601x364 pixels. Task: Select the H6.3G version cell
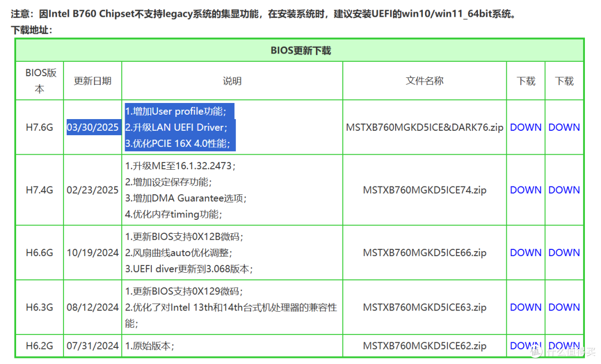click(40, 307)
